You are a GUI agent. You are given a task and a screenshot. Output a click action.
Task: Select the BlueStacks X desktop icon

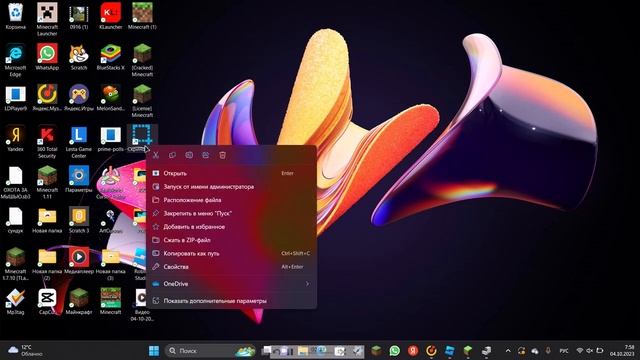[111, 57]
